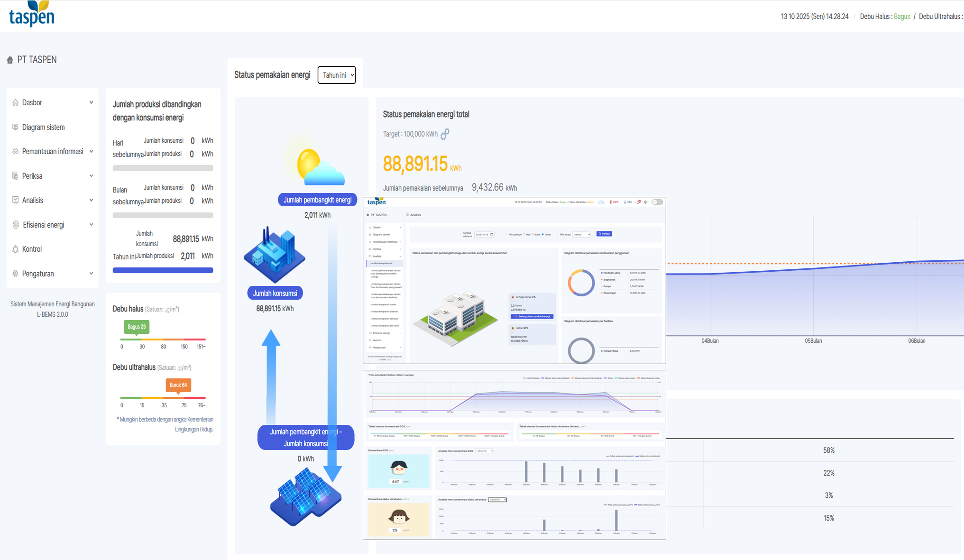Select the Tahun radio button in the Analisis thumbnail
The height and width of the screenshot is (560, 964).
pos(543,234)
